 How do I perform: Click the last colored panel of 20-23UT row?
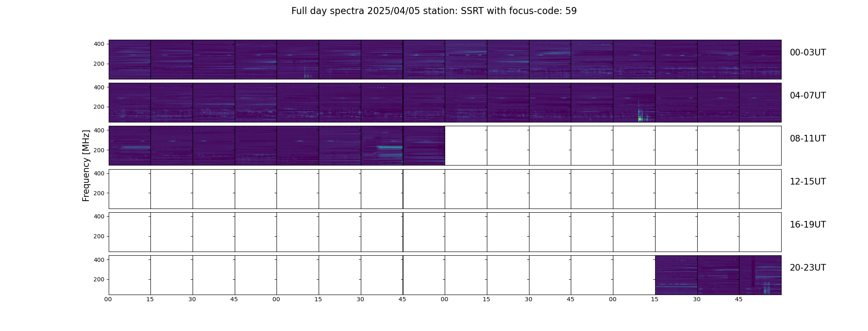click(760, 275)
